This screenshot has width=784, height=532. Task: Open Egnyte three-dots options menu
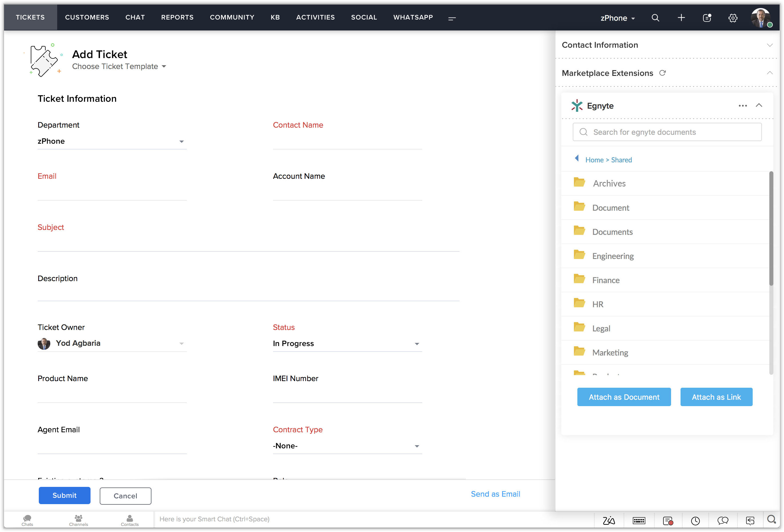click(743, 105)
